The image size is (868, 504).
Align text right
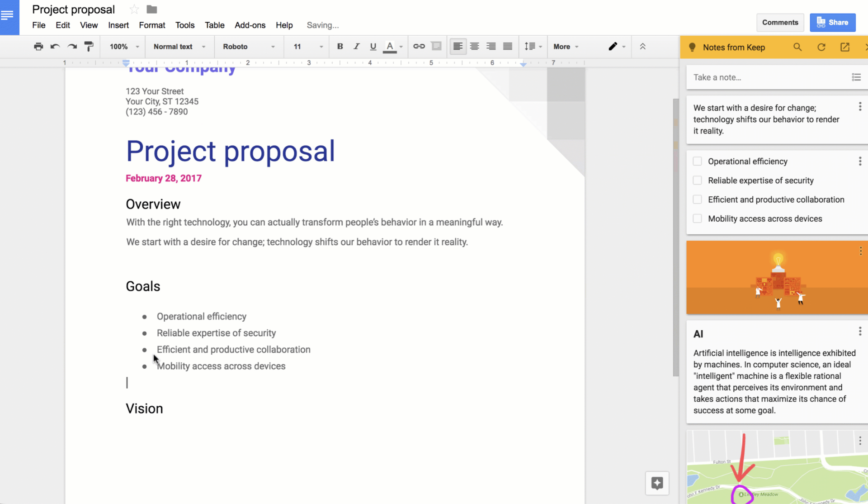point(491,47)
